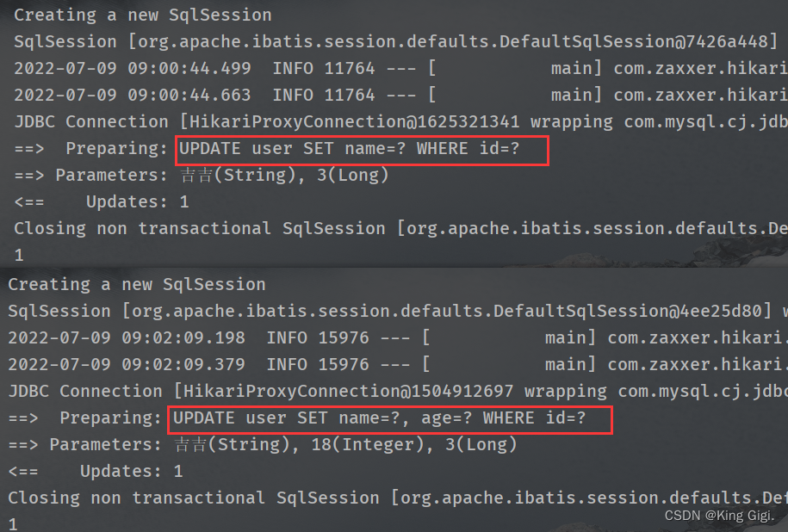Click first 'Closing non transactional SqlSession' line
Viewport: 788px width, 532px height.
point(400,228)
